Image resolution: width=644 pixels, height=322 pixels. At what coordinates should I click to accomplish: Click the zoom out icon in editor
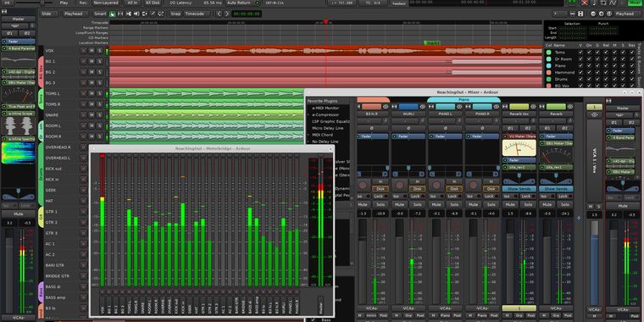(593, 14)
